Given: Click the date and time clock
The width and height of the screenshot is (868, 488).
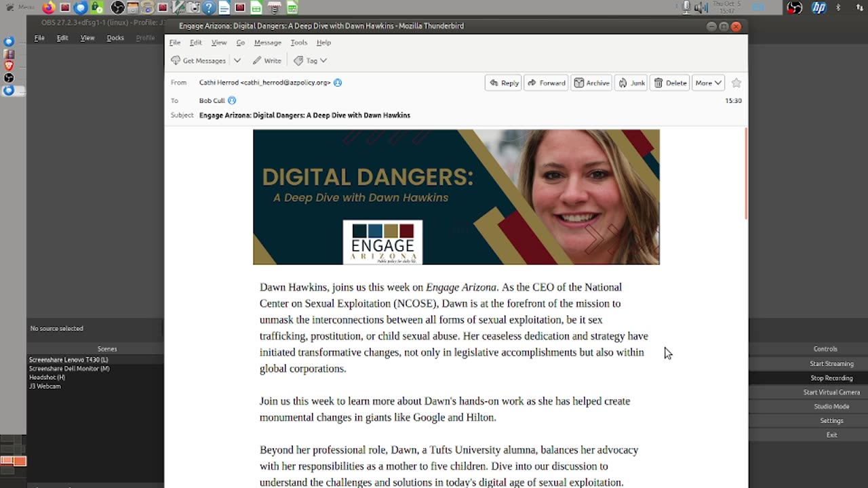Looking at the screenshot, I should pos(727,7).
